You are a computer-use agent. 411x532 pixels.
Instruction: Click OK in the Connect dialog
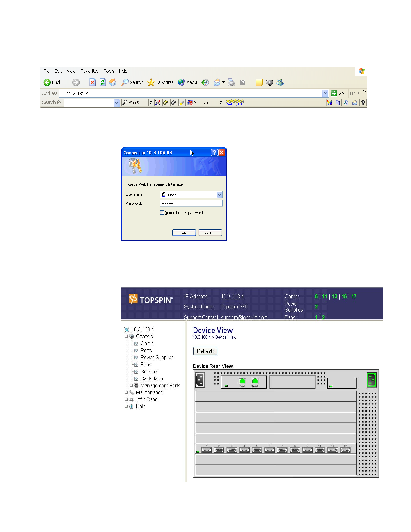coord(184,233)
